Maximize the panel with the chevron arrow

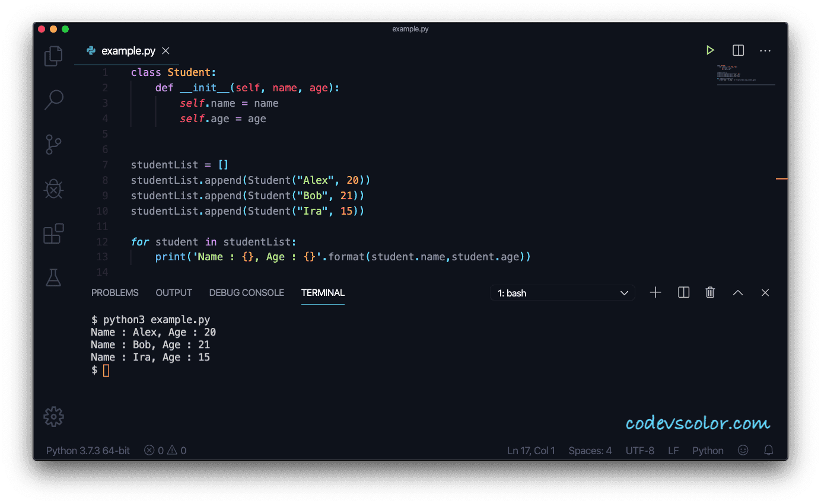737,292
